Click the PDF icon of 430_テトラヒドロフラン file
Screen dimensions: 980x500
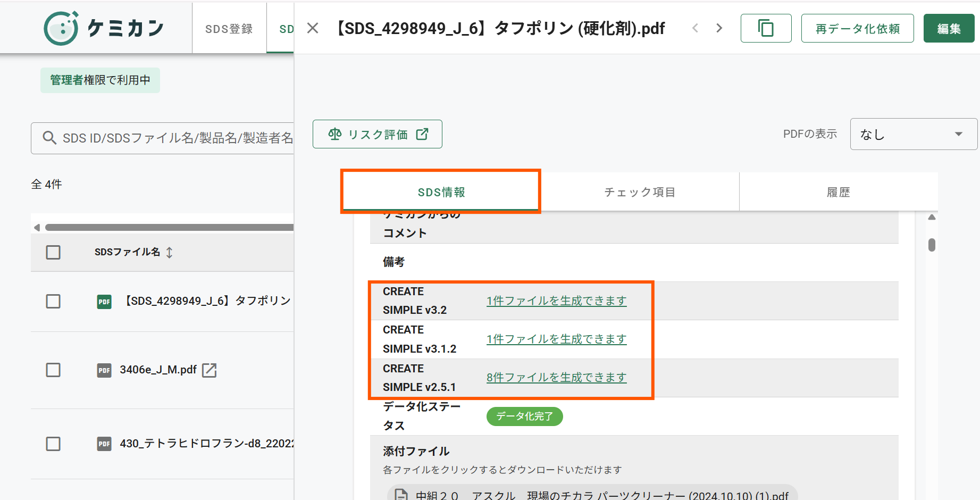coord(104,444)
